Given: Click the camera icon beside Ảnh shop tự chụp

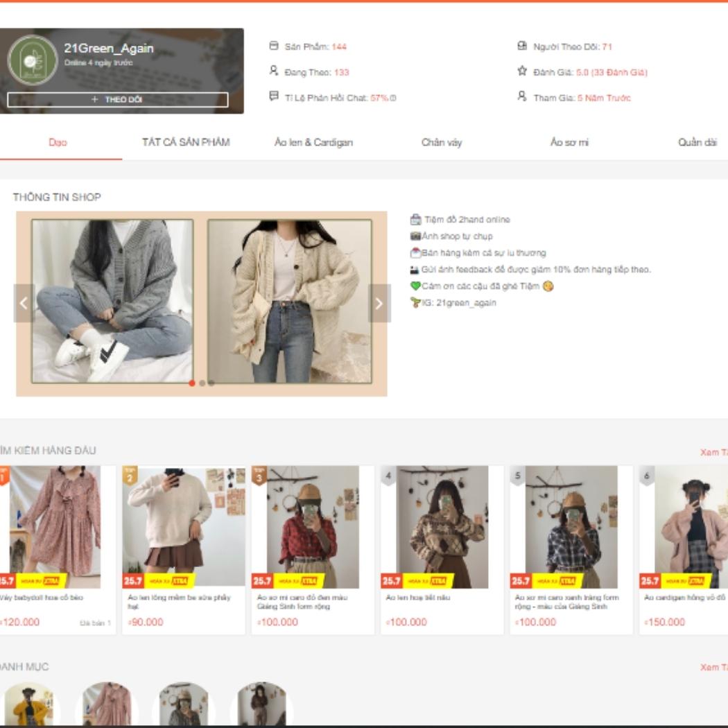Looking at the screenshot, I should tap(415, 236).
